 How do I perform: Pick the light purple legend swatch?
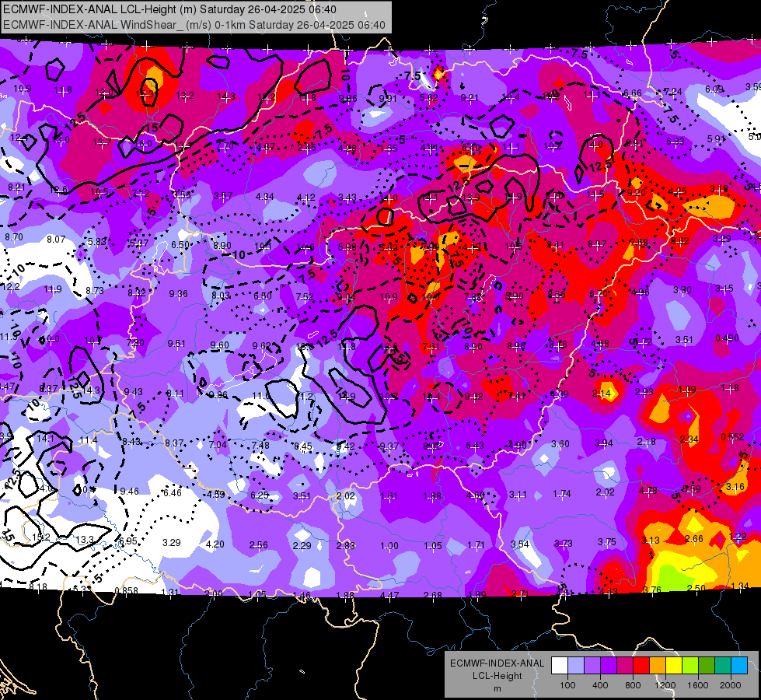click(x=592, y=666)
